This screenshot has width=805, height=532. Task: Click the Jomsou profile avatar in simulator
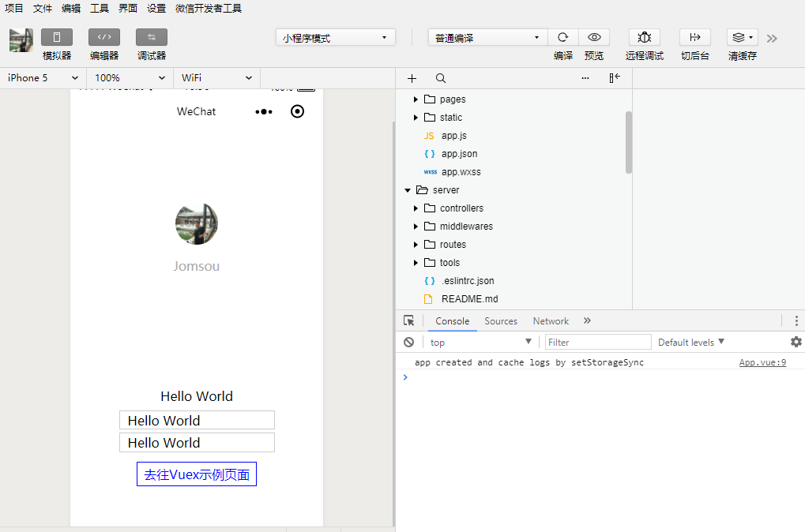[x=197, y=223]
